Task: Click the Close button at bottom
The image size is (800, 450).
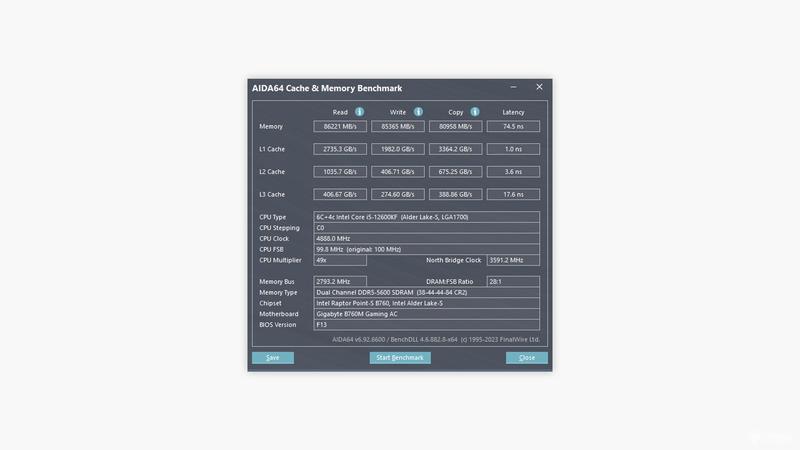Action: pos(527,358)
